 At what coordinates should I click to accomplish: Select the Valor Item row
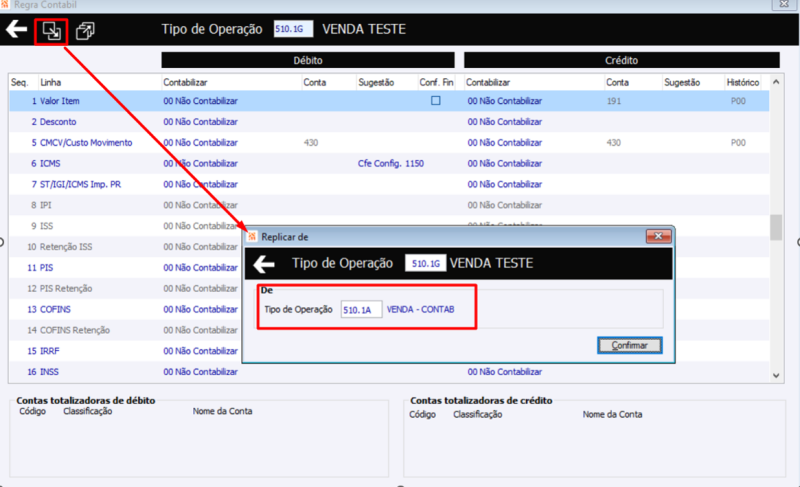(x=389, y=101)
